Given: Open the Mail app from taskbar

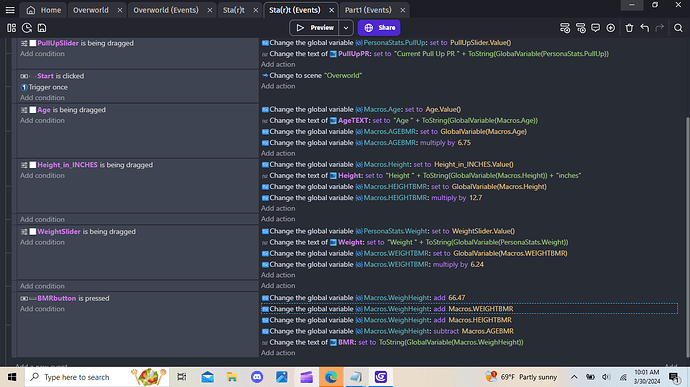Looking at the screenshot, I should pyautogui.click(x=207, y=377).
